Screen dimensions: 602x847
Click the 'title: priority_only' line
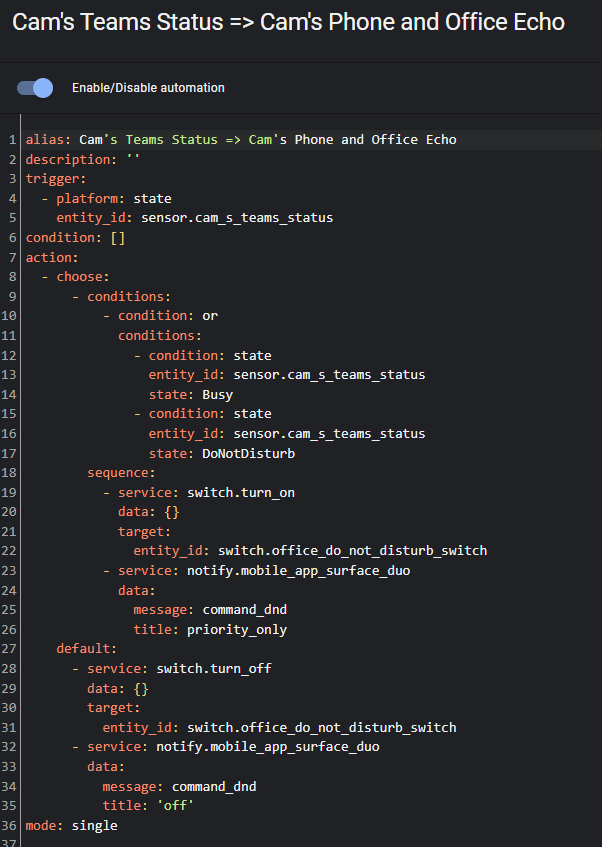210,630
